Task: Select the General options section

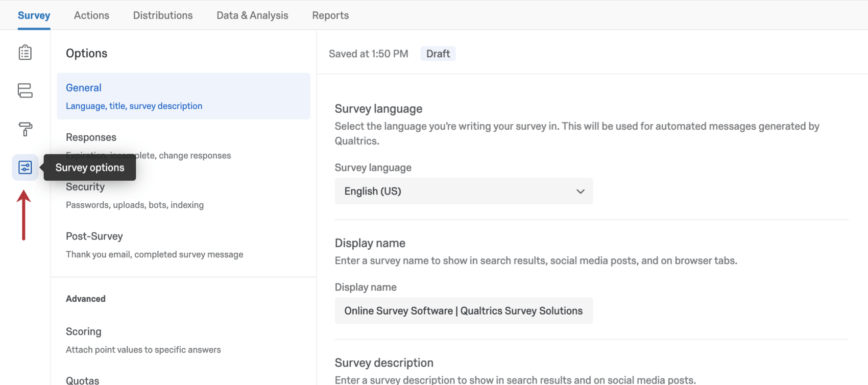Action: pyautogui.click(x=183, y=96)
